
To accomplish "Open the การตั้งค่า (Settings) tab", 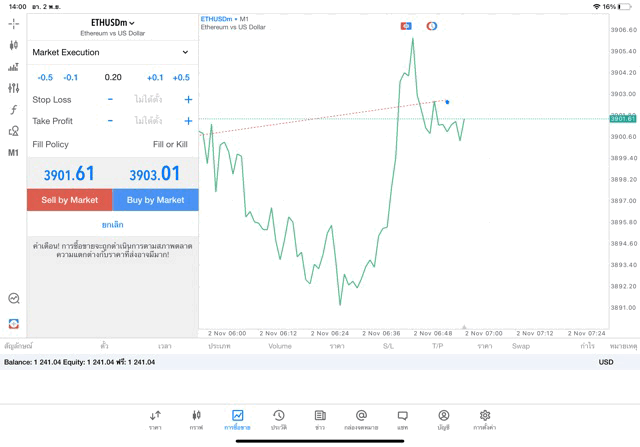I will coord(484,419).
